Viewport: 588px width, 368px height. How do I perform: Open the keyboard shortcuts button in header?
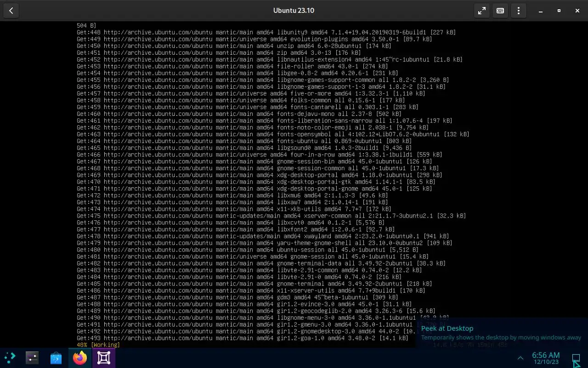(500, 11)
